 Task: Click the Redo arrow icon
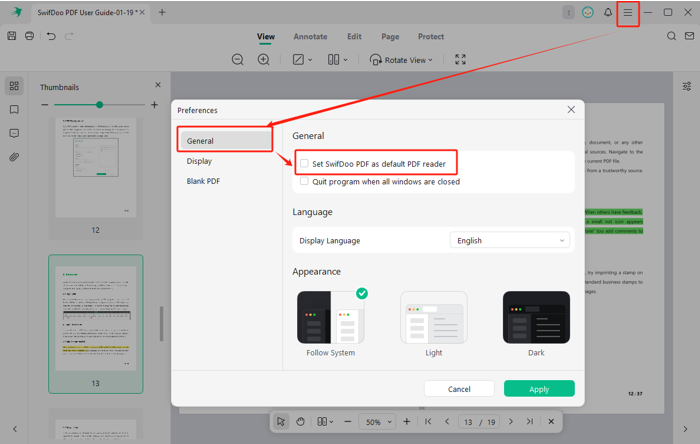click(69, 36)
